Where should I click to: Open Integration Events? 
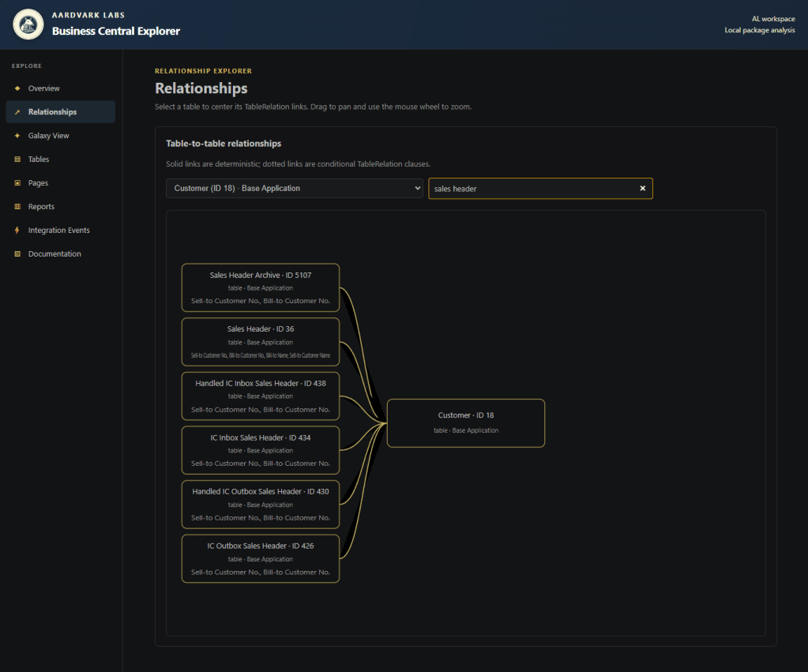[x=60, y=231]
